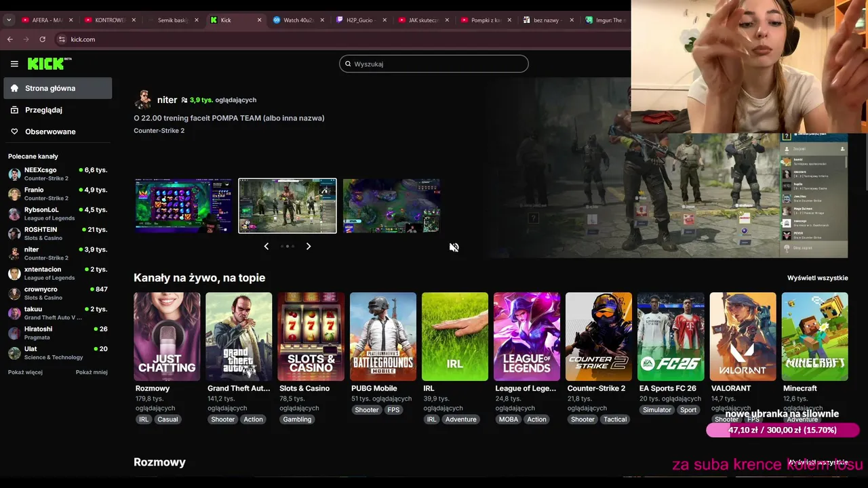Screen dimensions: 868x488
Task: Select the slots stream carousel thumbnail
Action: point(183,206)
